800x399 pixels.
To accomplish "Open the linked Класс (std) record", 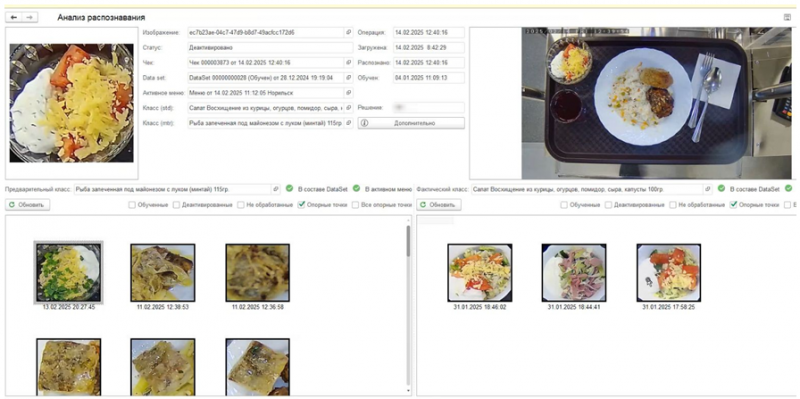I will click(x=348, y=108).
